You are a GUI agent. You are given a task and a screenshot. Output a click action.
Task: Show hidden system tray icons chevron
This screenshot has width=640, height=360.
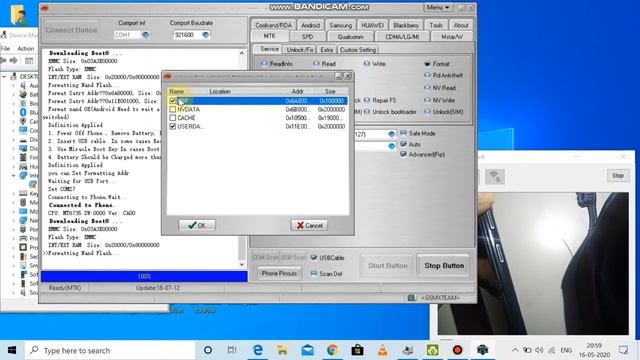[515, 350]
